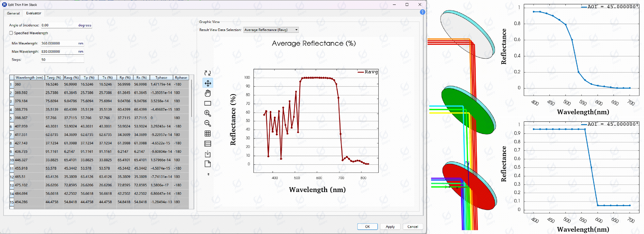Select the hand pan tool
Viewport: 644px width, 234px height.
[208, 93]
